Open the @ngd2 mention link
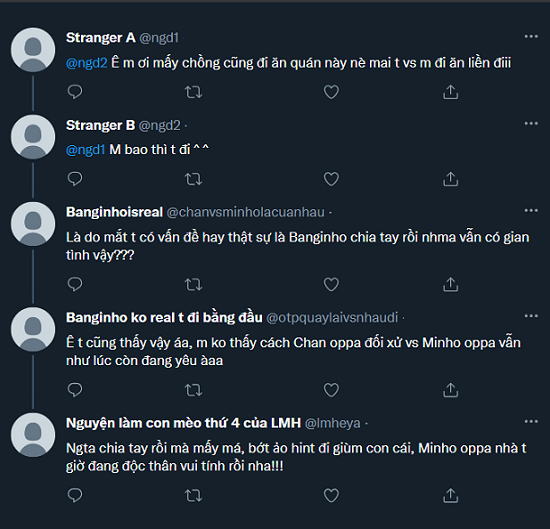 click(87, 63)
